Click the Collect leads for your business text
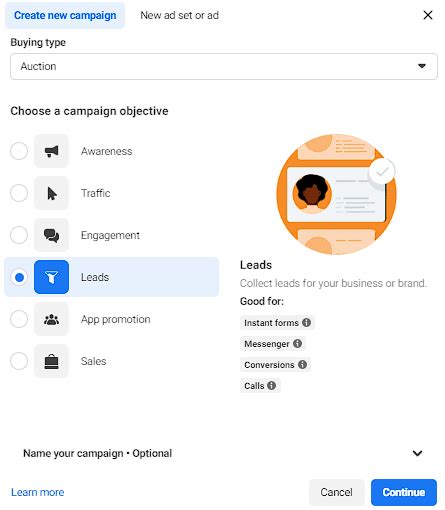 [333, 283]
